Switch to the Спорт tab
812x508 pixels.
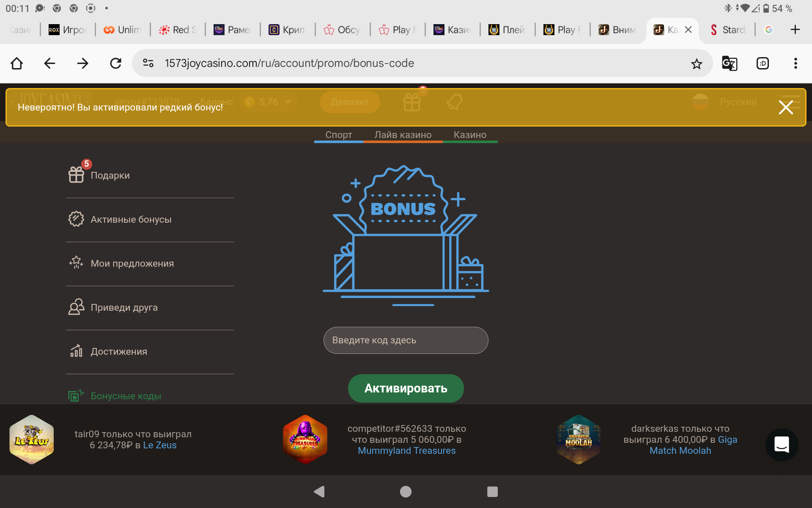point(338,135)
